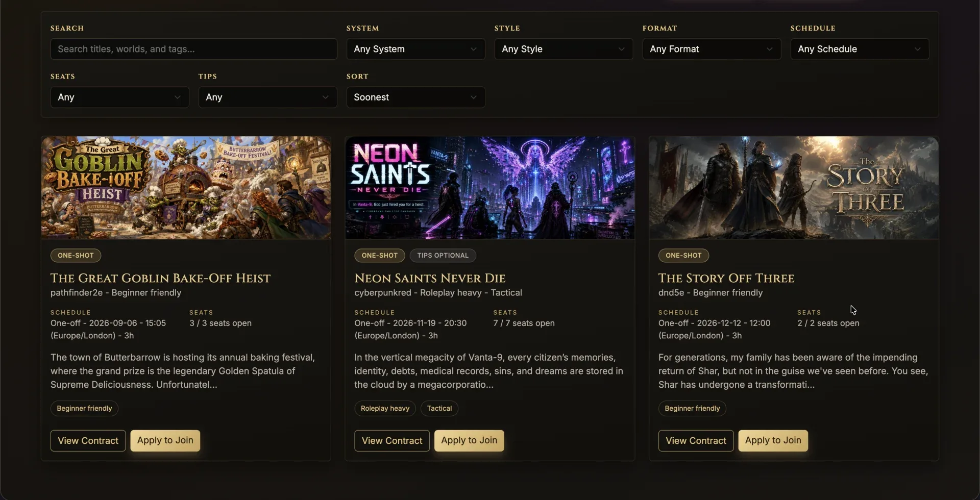Click the Neon Saints Never Die title
Screen dimensions: 980x500
coord(430,278)
